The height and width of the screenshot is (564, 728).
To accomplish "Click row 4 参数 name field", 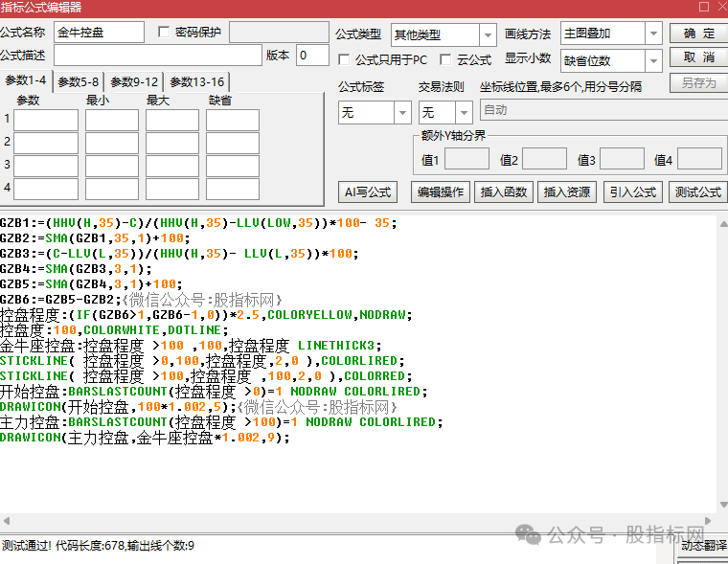I will [x=46, y=189].
